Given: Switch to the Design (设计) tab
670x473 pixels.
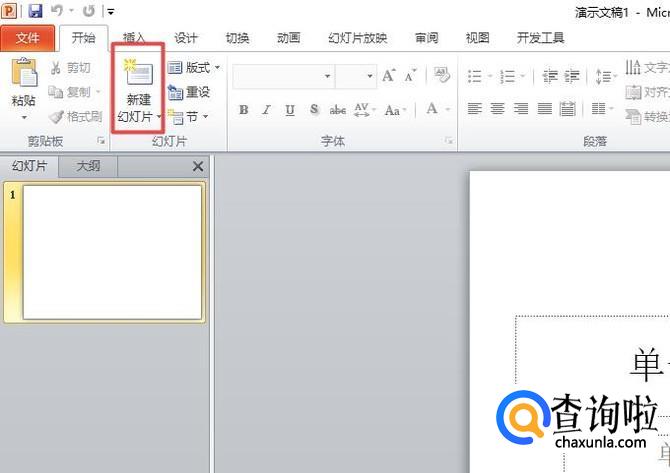Looking at the screenshot, I should pos(185,38).
